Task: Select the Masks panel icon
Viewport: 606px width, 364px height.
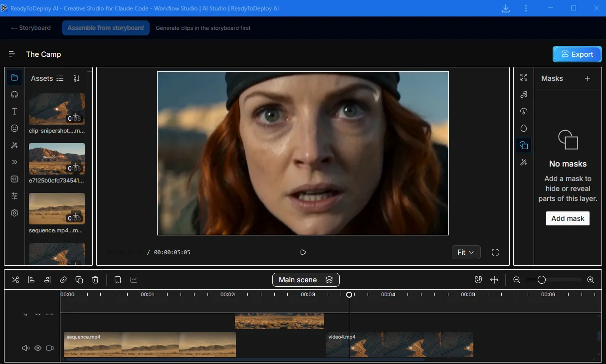Action: coord(523,145)
